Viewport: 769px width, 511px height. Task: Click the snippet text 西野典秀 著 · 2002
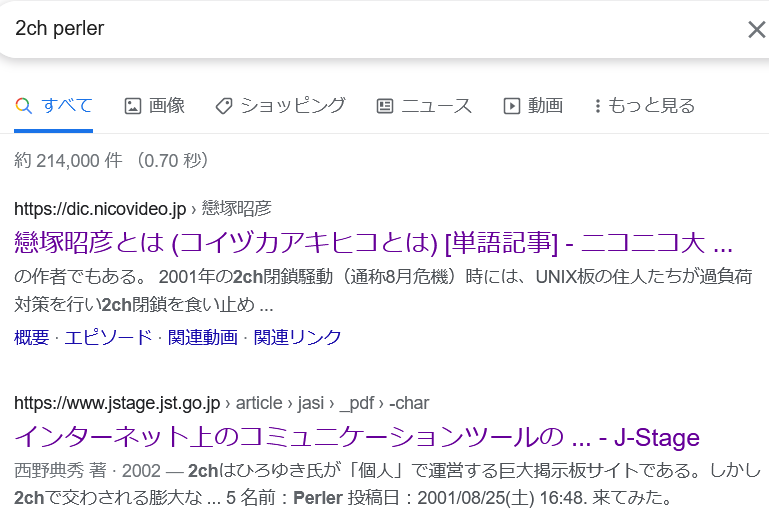(x=87, y=471)
